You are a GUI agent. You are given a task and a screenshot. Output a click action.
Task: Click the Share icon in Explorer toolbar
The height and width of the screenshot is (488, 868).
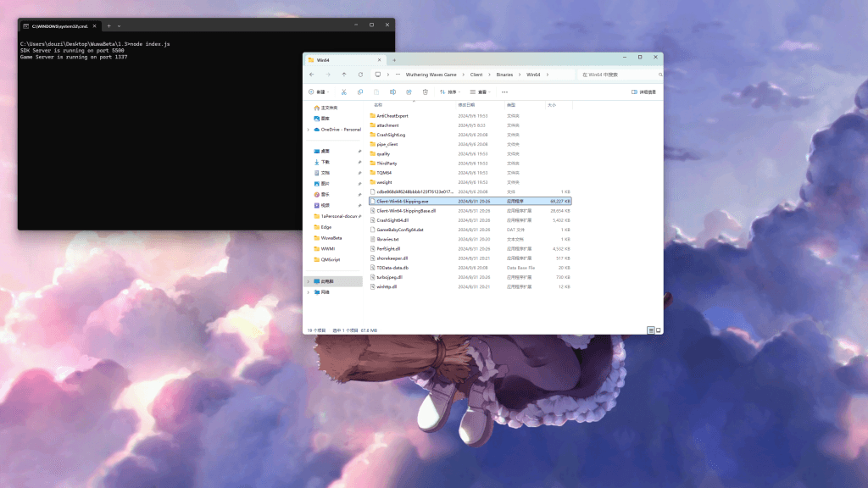pos(409,91)
